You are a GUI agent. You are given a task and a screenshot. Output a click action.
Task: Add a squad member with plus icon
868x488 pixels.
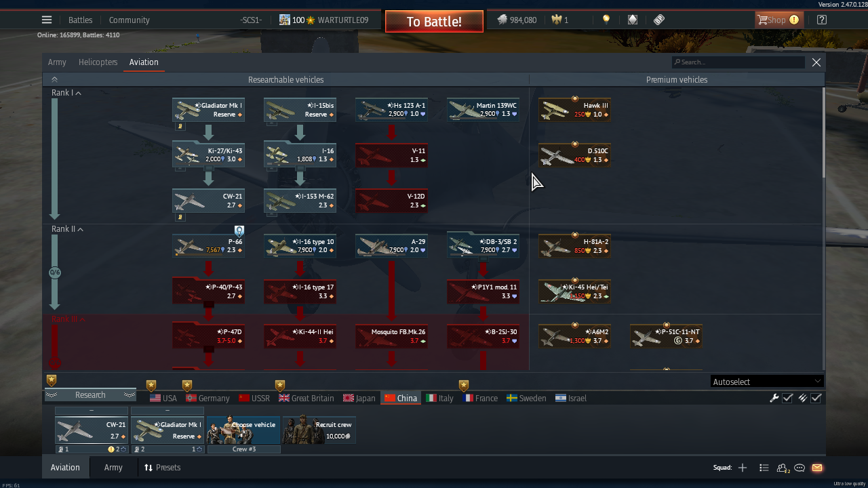click(743, 468)
